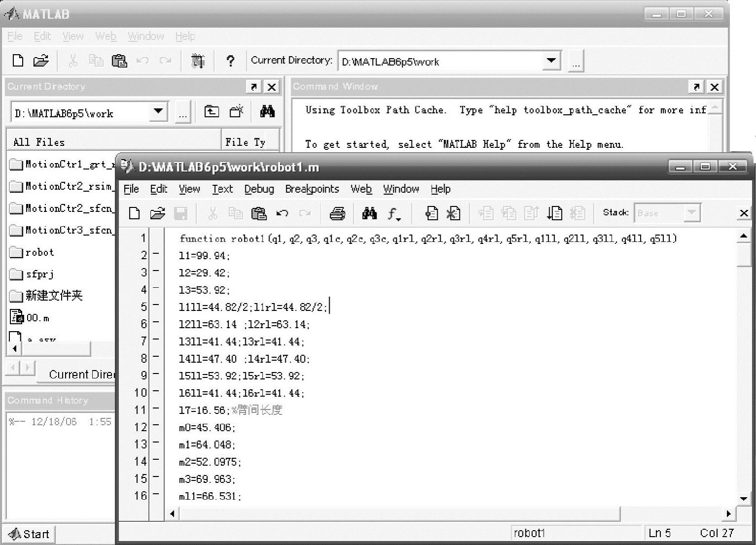Paste icon in editor toolbar
The image size is (756, 545).
[x=259, y=213]
